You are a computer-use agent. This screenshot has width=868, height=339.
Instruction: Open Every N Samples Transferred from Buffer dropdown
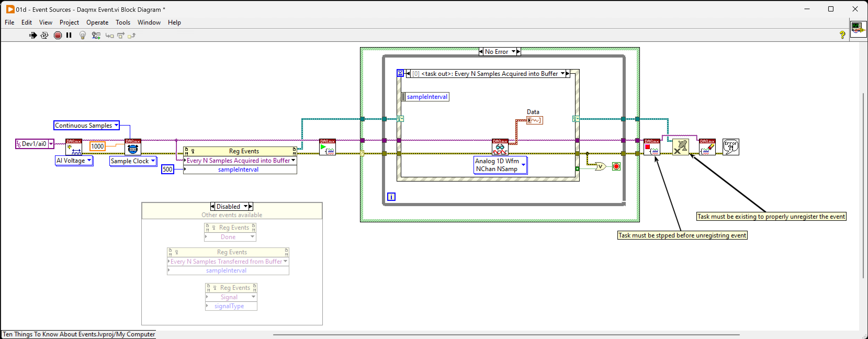click(x=285, y=261)
